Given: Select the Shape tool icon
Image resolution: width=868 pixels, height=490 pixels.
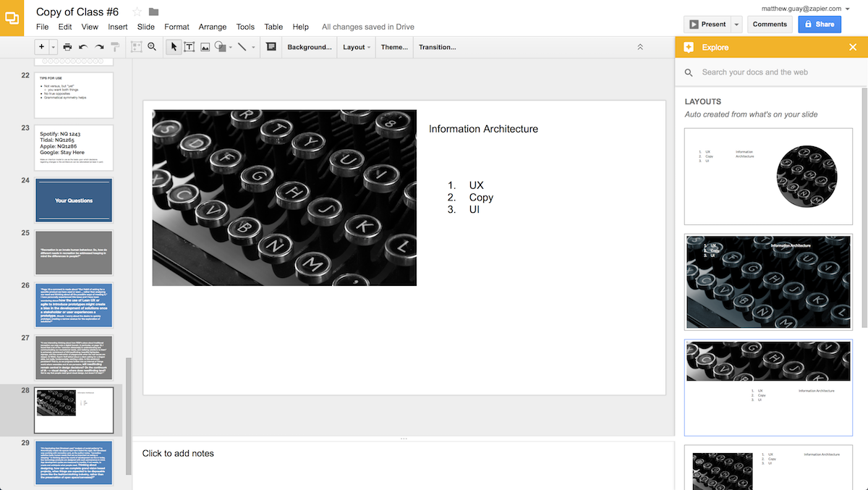Looking at the screenshot, I should [220, 46].
